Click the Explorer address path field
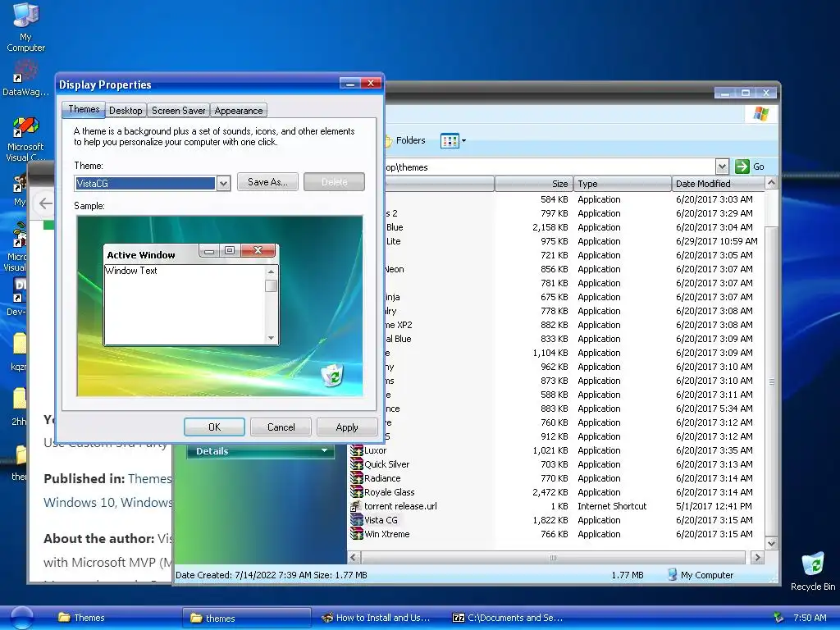This screenshot has height=630, width=840. coord(550,167)
